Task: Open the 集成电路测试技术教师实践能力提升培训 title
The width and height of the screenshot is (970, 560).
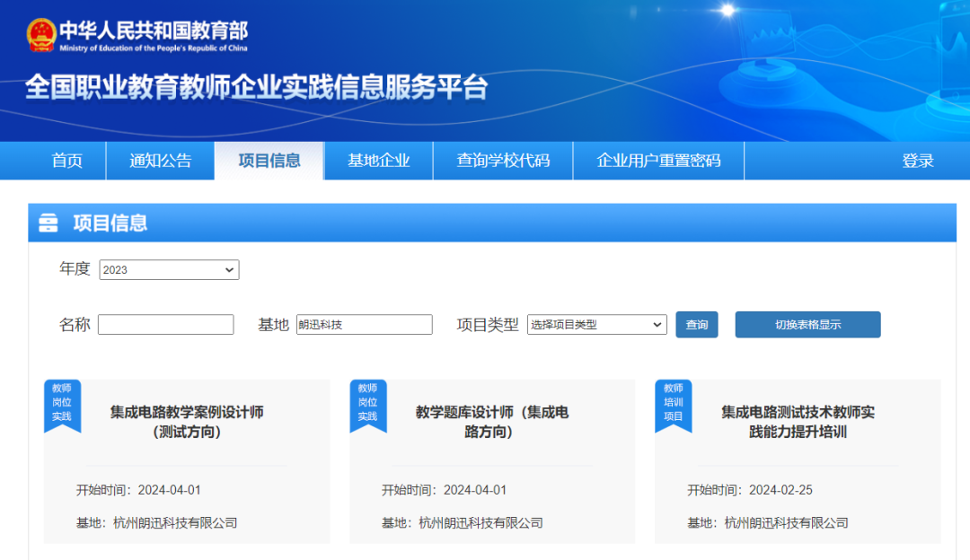Action: (798, 422)
